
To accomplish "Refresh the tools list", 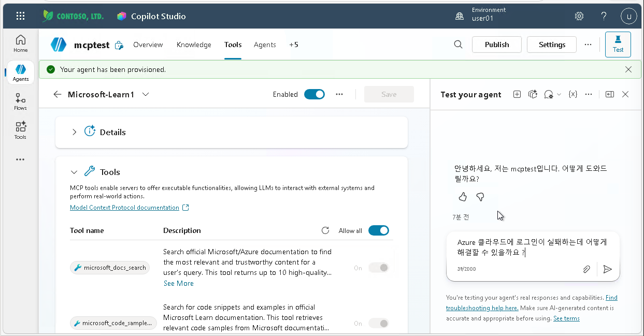I will coord(325,230).
